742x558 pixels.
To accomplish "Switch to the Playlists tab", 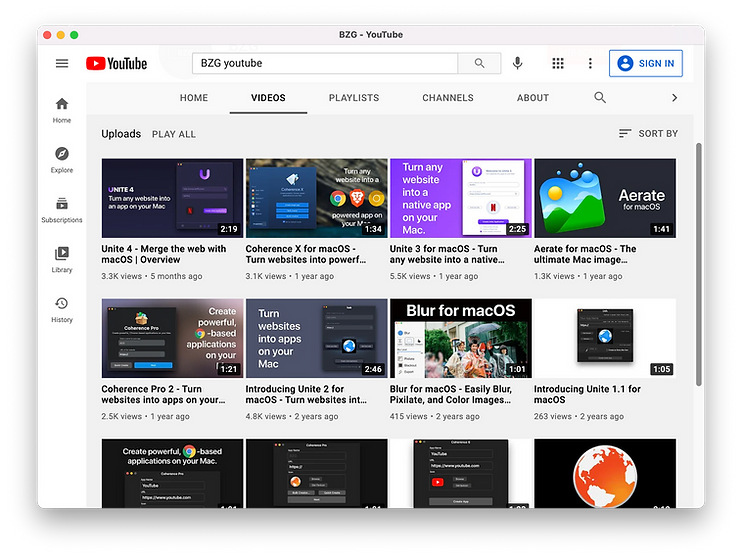I will click(x=354, y=97).
